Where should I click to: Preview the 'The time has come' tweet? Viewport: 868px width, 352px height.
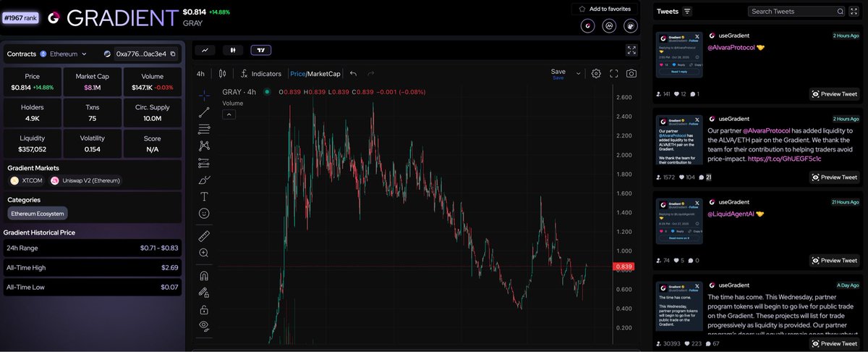pos(834,343)
